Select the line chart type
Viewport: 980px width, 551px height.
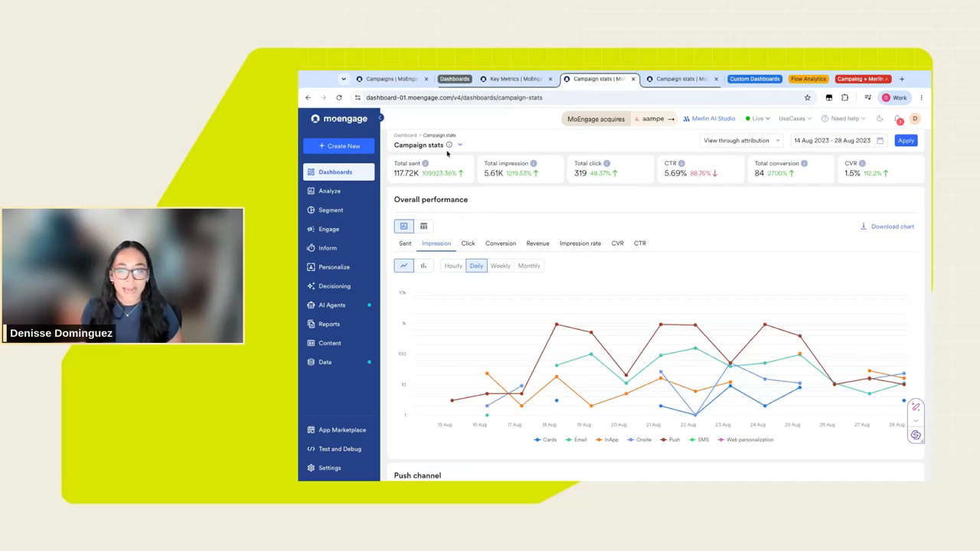[x=403, y=266]
